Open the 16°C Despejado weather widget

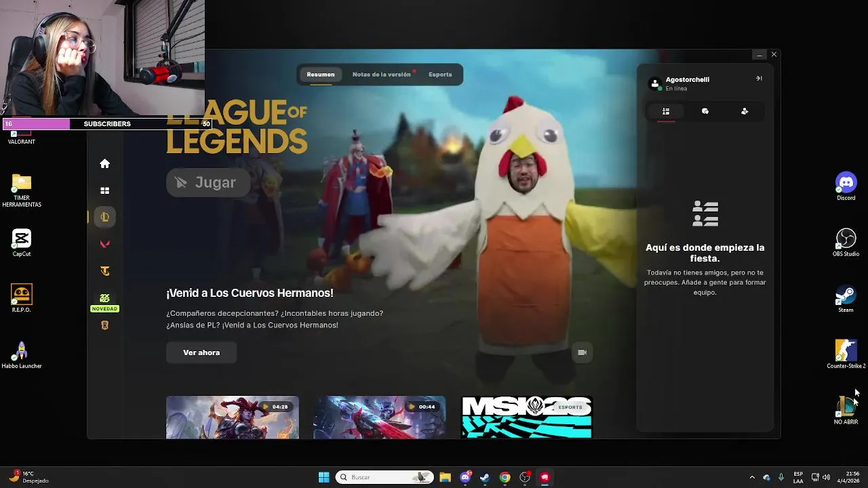(28, 477)
